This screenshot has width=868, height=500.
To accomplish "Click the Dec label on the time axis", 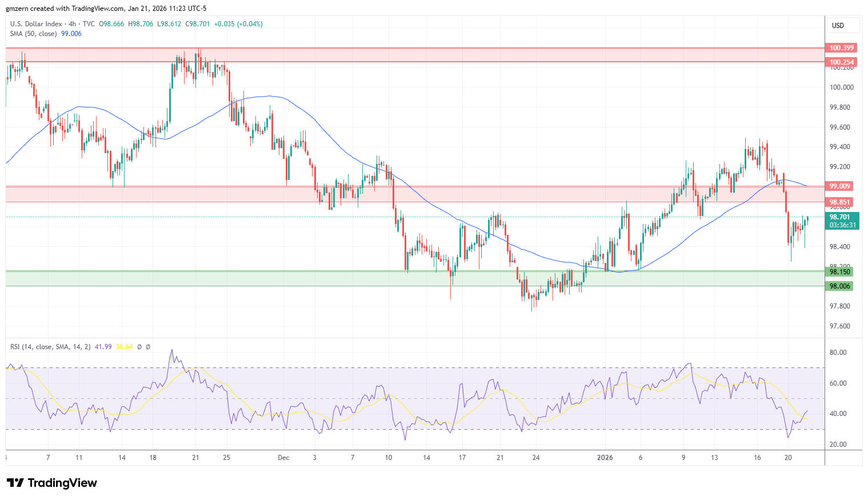I will (283, 458).
